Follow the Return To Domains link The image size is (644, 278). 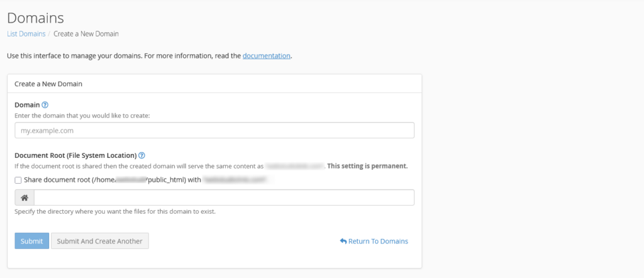point(377,242)
